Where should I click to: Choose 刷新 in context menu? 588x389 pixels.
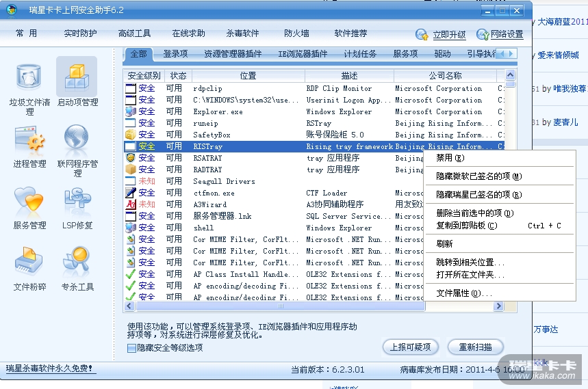[x=500, y=244]
